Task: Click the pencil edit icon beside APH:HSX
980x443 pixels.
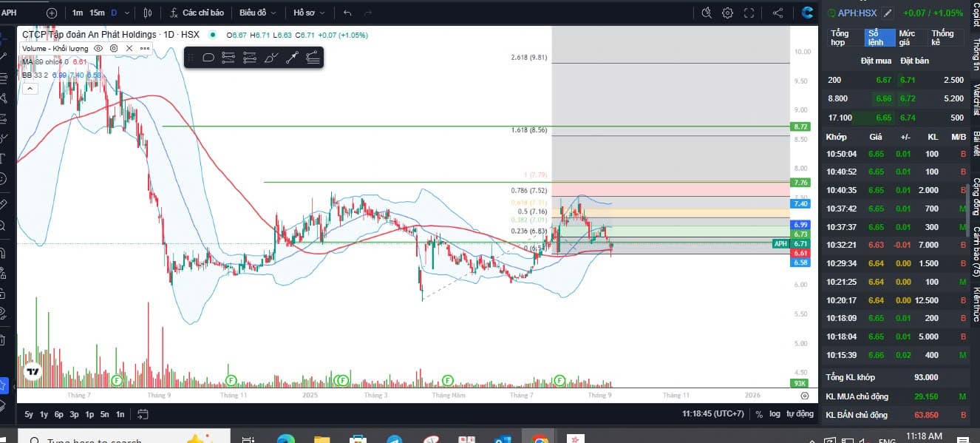Action: (888, 13)
